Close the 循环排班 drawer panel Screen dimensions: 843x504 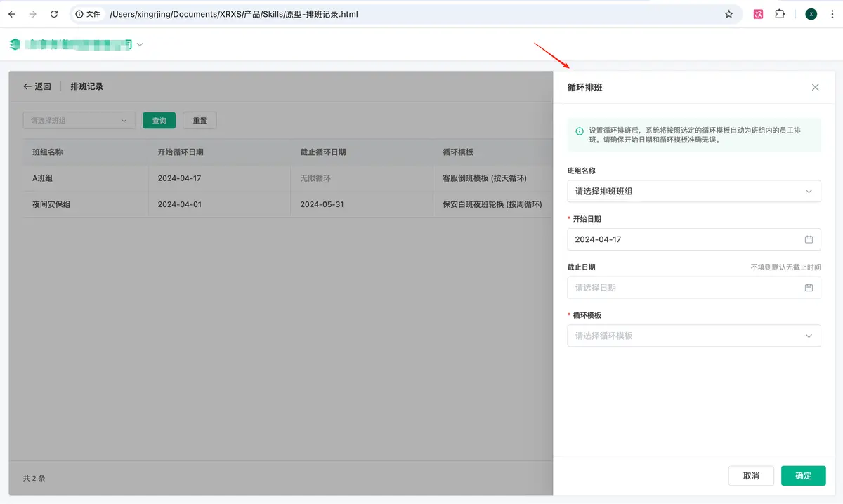pos(815,88)
